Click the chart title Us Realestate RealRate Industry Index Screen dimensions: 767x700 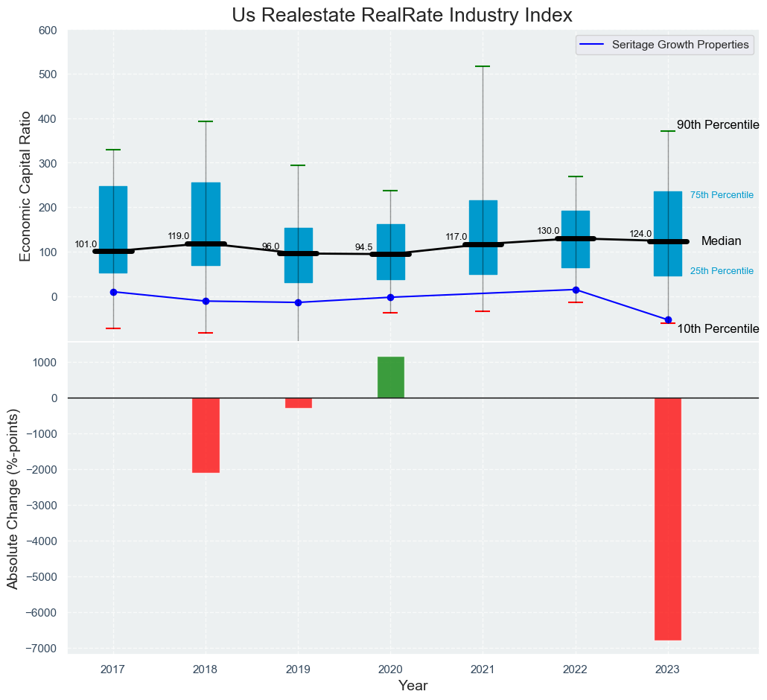[402, 15]
